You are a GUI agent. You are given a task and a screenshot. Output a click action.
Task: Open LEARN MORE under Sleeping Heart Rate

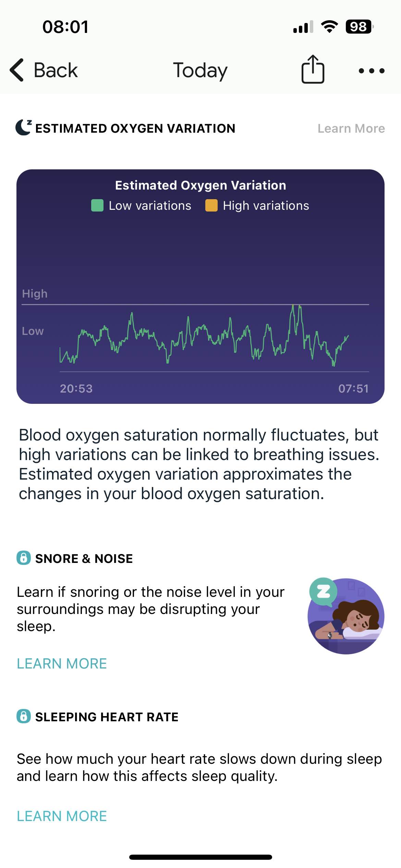(62, 816)
